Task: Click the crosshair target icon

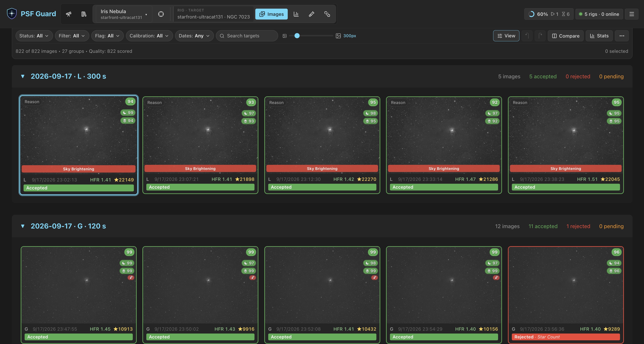Action: click(161, 14)
